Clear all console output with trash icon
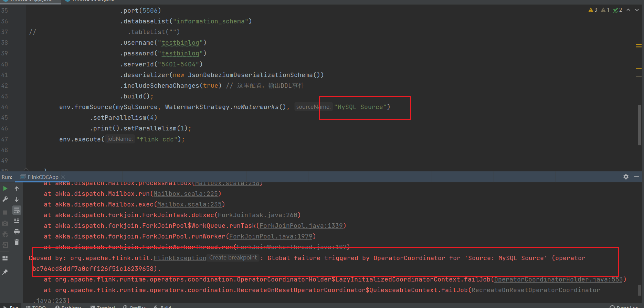The height and width of the screenshot is (308, 644). 17,242
